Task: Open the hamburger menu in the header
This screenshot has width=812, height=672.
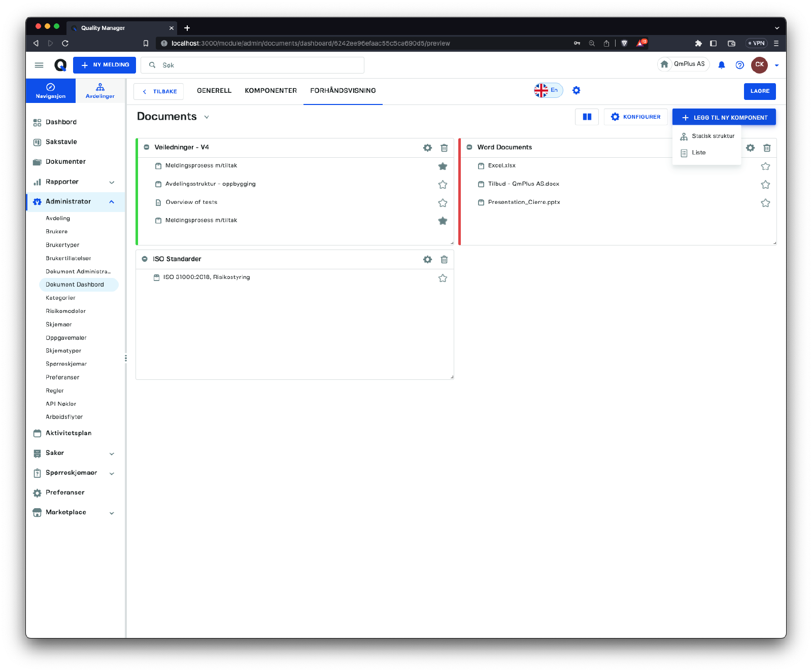Action: 39,65
